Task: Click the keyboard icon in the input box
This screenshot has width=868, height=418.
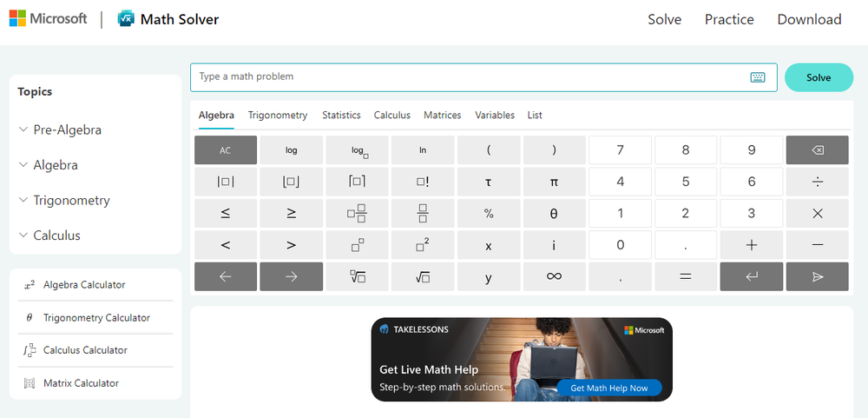Action: (x=757, y=77)
